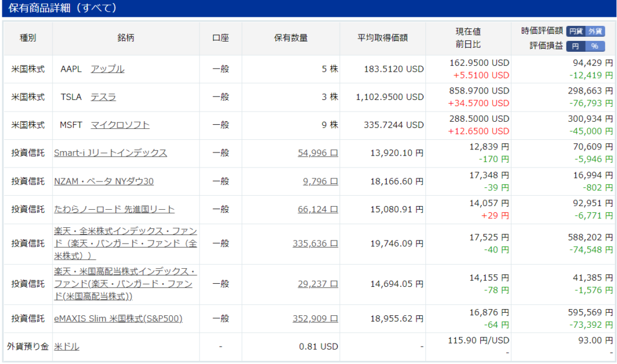
Task: Click the 米ドル foreign currency deposit link
Action: click(x=66, y=347)
